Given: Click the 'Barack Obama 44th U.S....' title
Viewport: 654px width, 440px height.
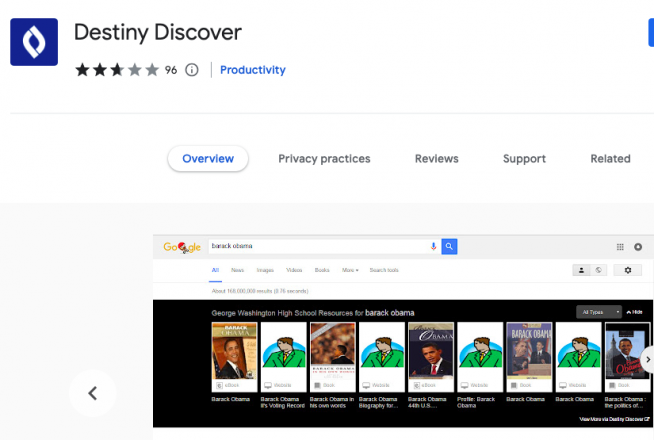Looking at the screenshot, I should click(427, 402).
